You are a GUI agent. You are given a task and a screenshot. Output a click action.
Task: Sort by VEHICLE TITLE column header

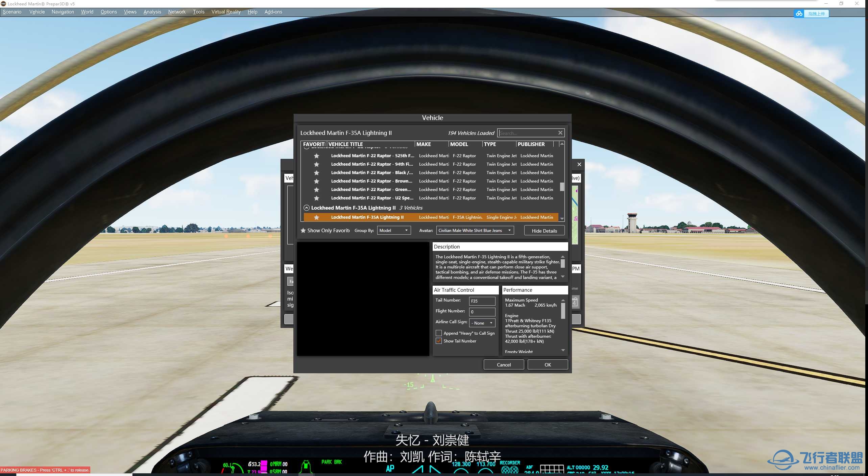tap(370, 144)
